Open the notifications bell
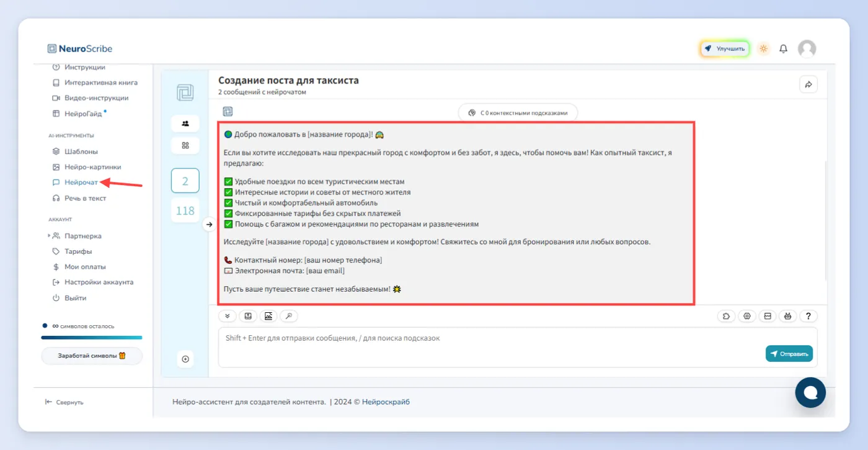Image resolution: width=868 pixels, height=450 pixels. (784, 49)
